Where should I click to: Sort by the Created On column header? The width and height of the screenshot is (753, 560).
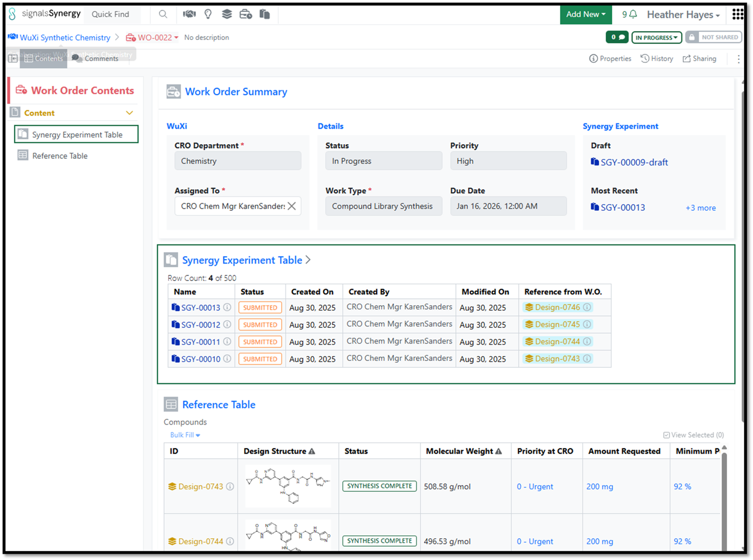[x=312, y=292]
